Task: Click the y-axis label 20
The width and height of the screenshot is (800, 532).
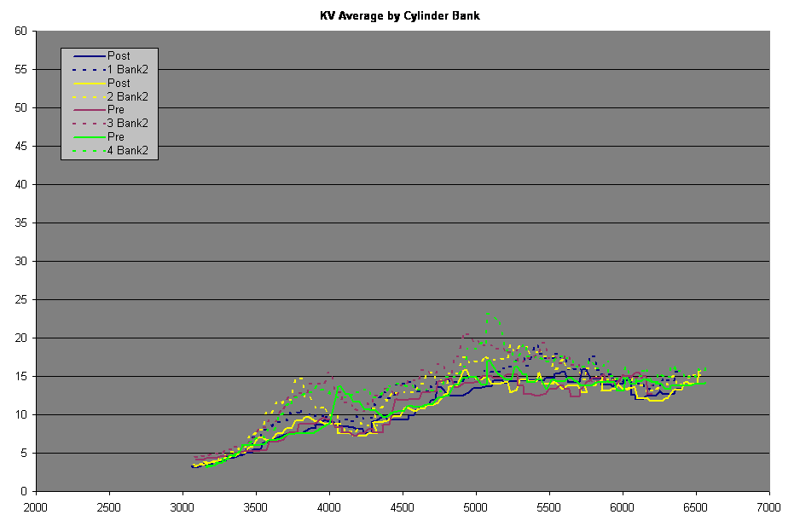Action: point(21,338)
